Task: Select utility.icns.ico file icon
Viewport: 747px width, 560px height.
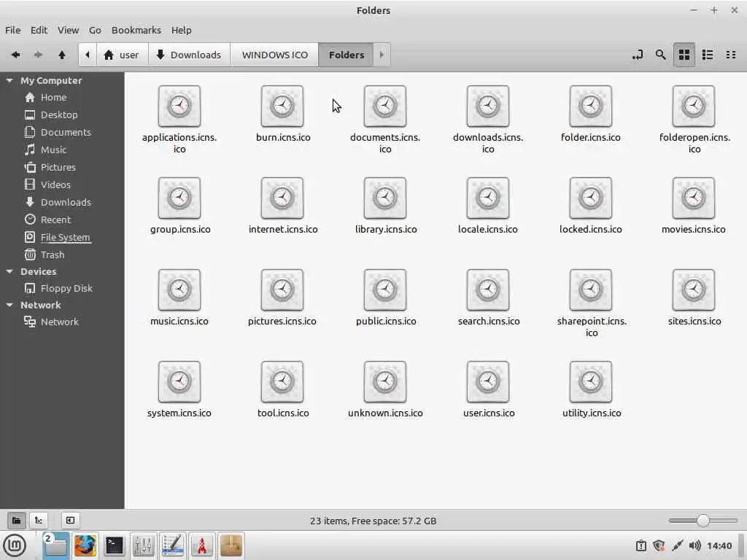Action: (x=591, y=381)
